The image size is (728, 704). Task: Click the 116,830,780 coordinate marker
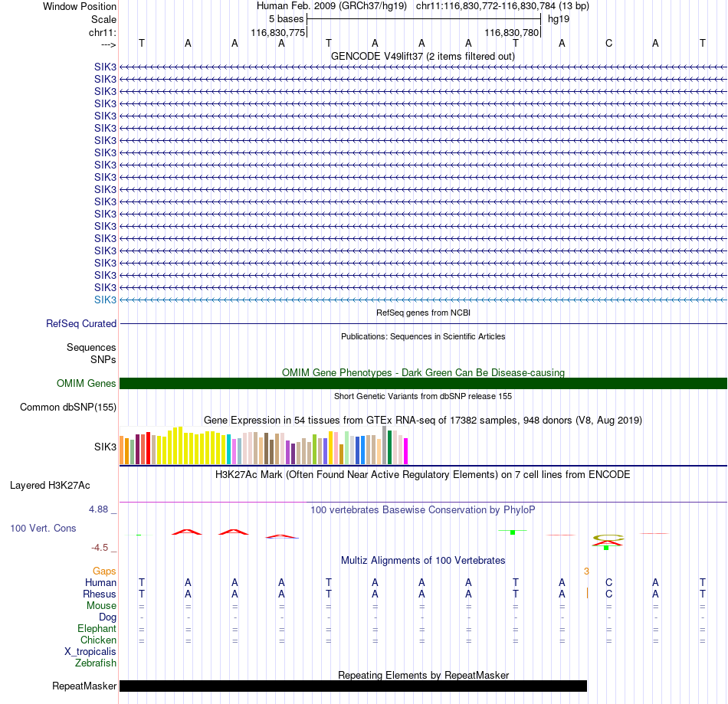512,32
